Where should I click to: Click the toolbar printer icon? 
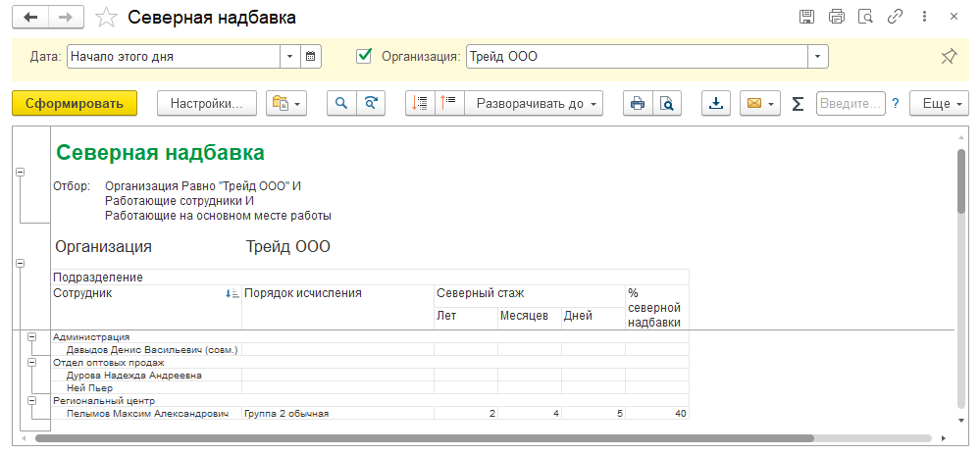(637, 104)
